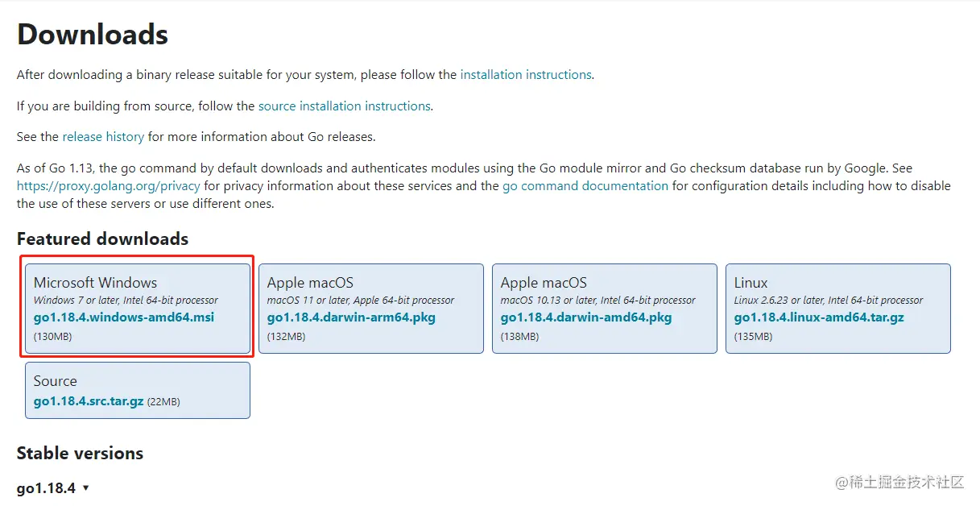Click the (135MB) size label
This screenshot has width=980, height=506.
(753, 336)
